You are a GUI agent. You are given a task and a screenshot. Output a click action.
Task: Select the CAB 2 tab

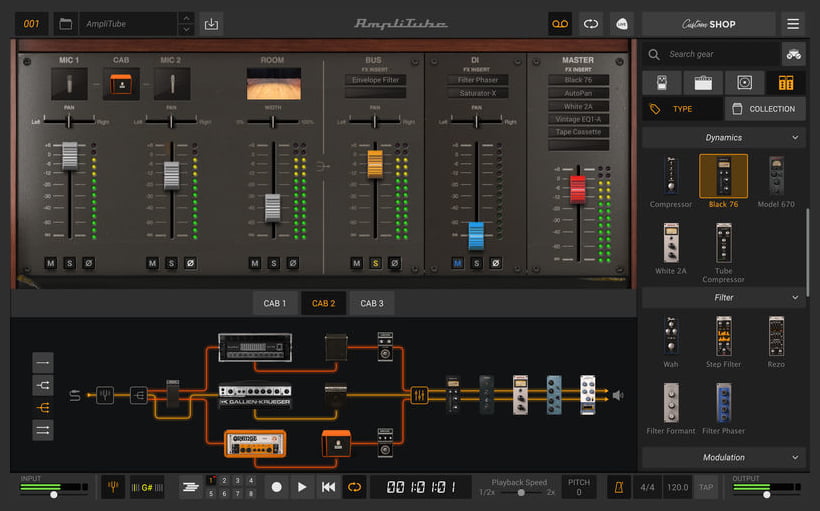(x=323, y=303)
